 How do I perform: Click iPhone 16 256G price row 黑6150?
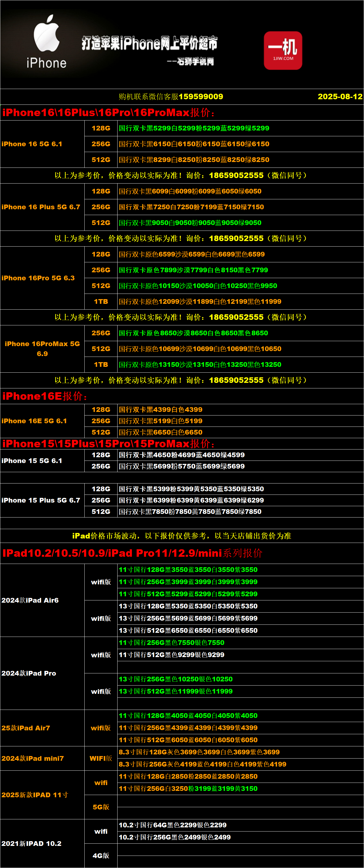(x=240, y=144)
